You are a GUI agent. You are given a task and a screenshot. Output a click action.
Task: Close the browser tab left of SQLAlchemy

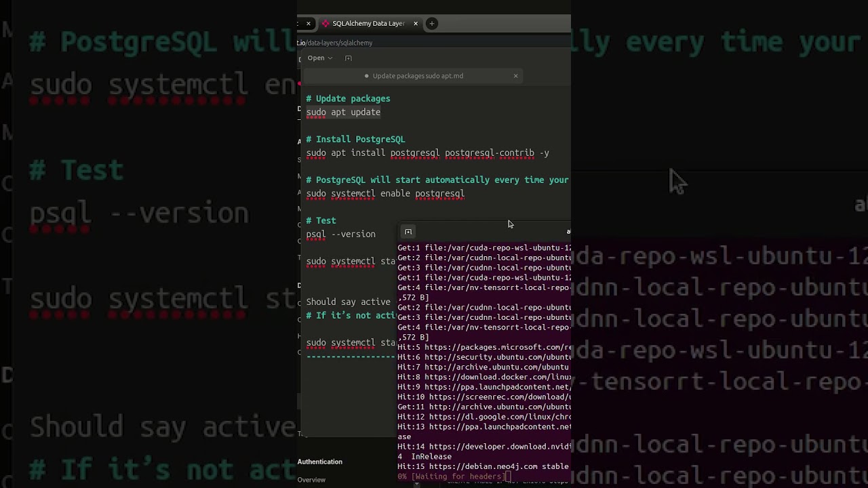pyautogui.click(x=308, y=23)
